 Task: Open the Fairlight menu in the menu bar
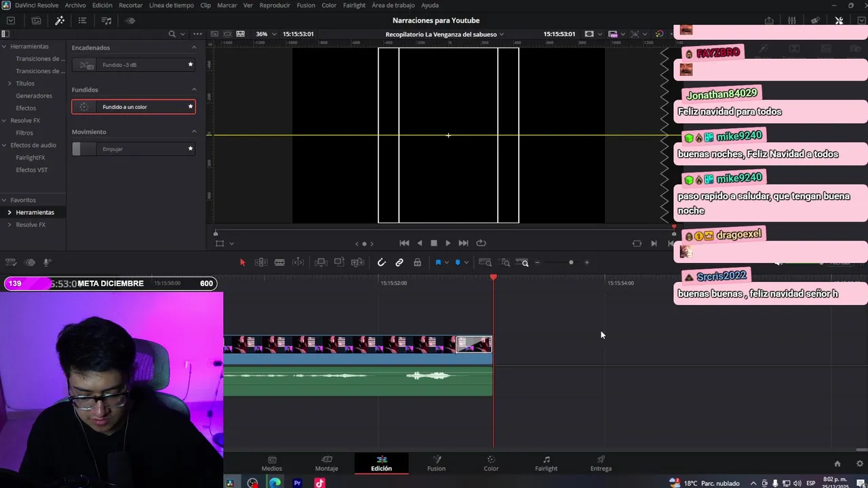pyautogui.click(x=354, y=5)
